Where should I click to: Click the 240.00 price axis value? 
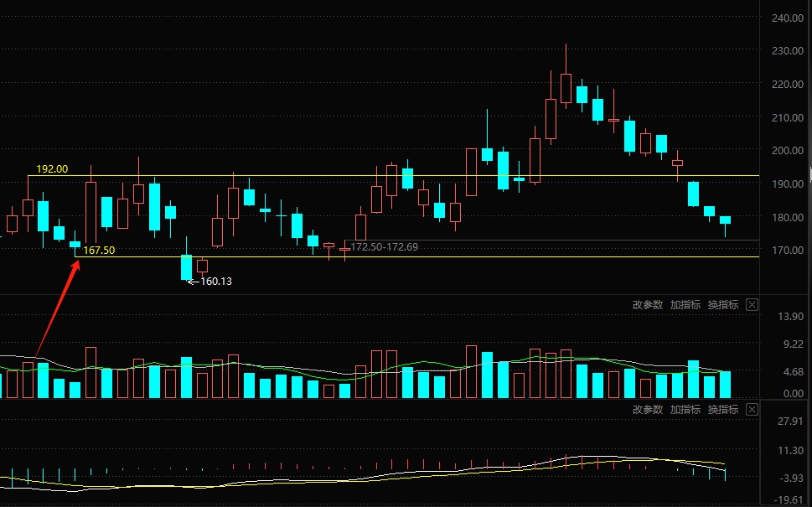pyautogui.click(x=787, y=18)
